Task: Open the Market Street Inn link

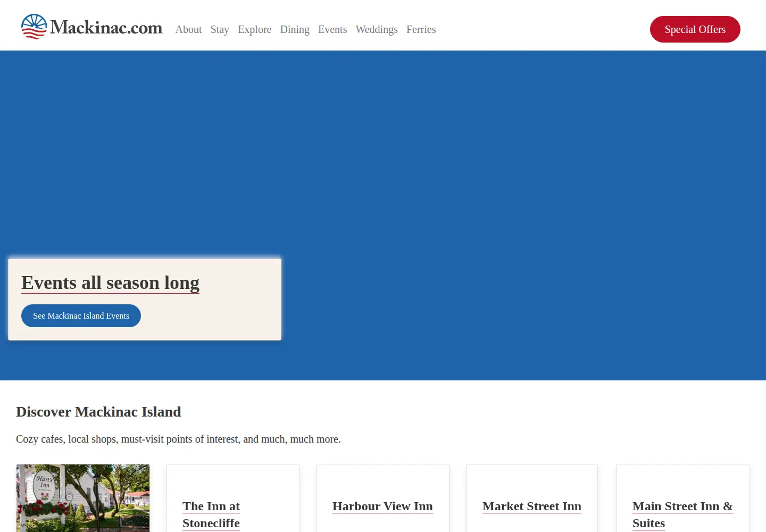Action: pyautogui.click(x=532, y=506)
